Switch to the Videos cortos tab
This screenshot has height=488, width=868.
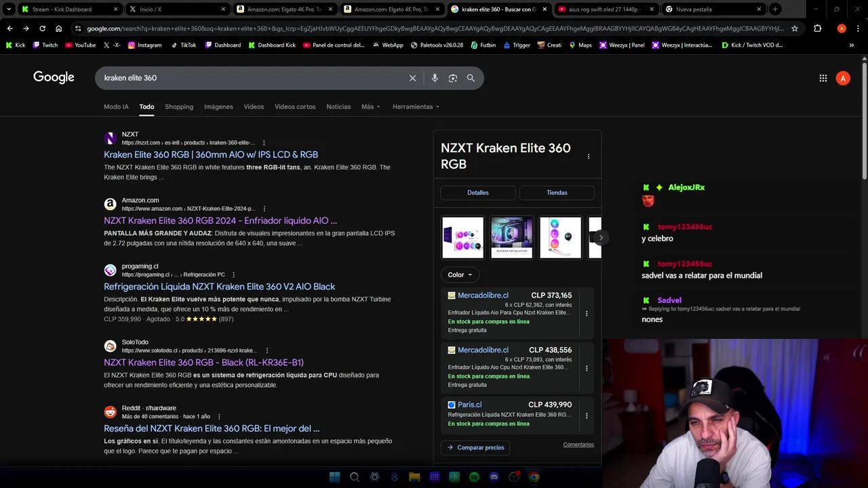[295, 106]
